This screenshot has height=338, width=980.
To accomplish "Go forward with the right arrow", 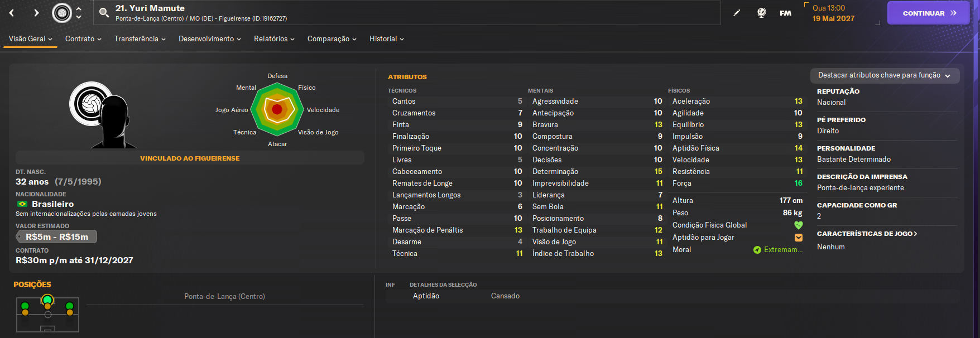I will (36, 13).
